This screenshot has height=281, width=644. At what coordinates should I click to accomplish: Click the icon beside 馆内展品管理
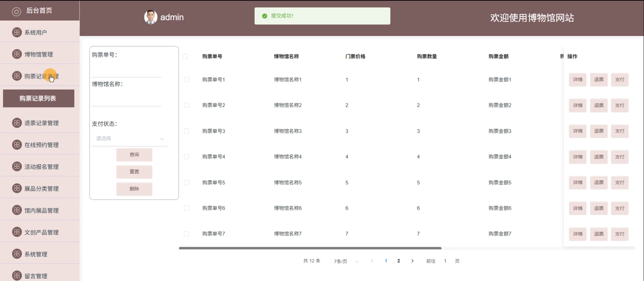pyautogui.click(x=17, y=210)
